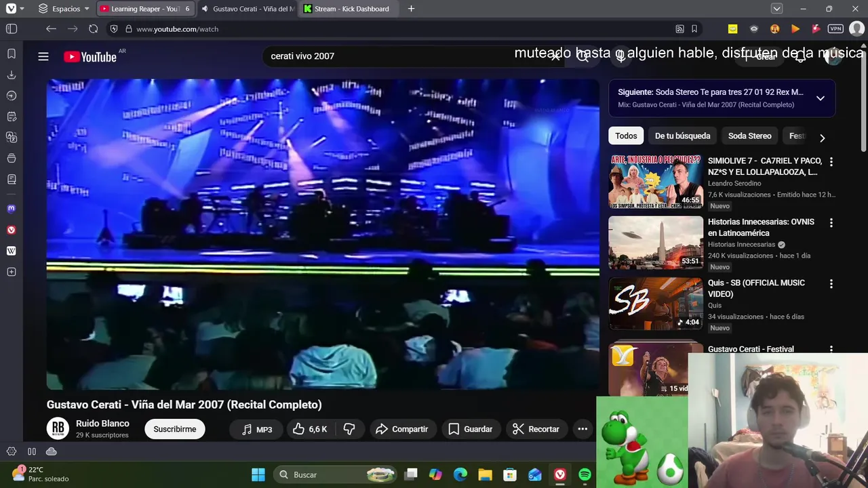Open a new browser tab

411,9
